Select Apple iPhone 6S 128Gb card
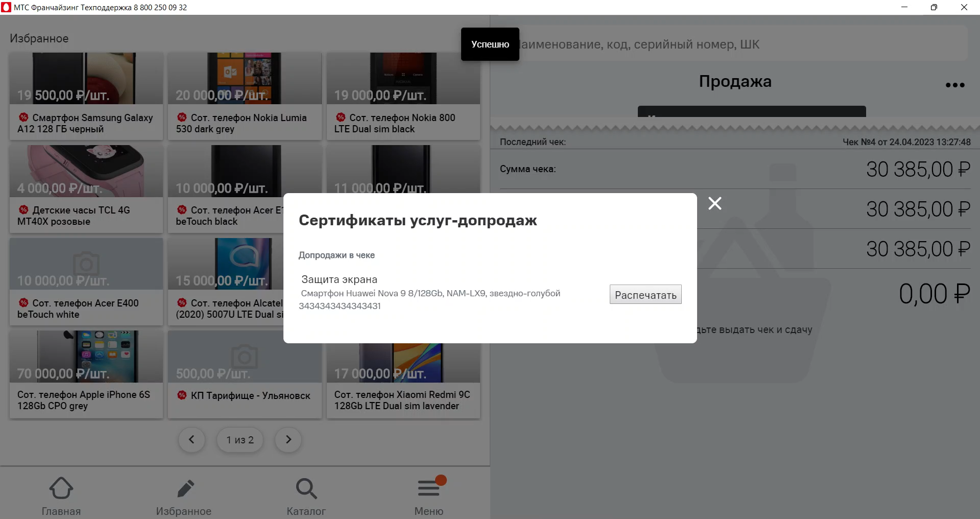The image size is (980, 519). [x=86, y=374]
